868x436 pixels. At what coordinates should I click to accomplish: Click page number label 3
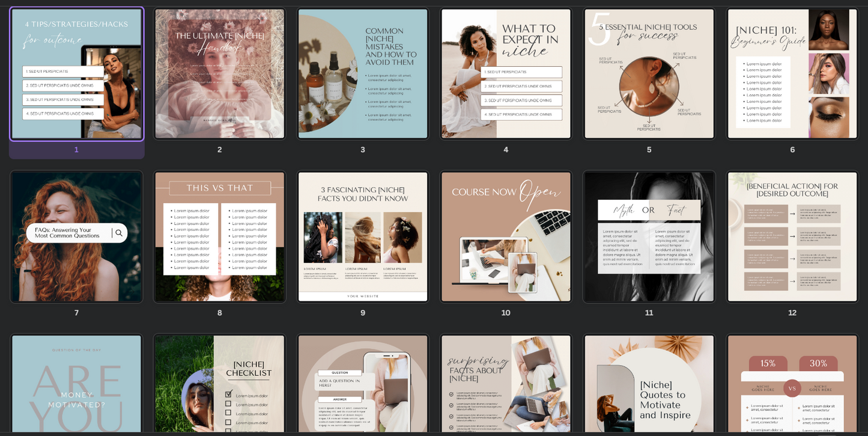(x=363, y=150)
